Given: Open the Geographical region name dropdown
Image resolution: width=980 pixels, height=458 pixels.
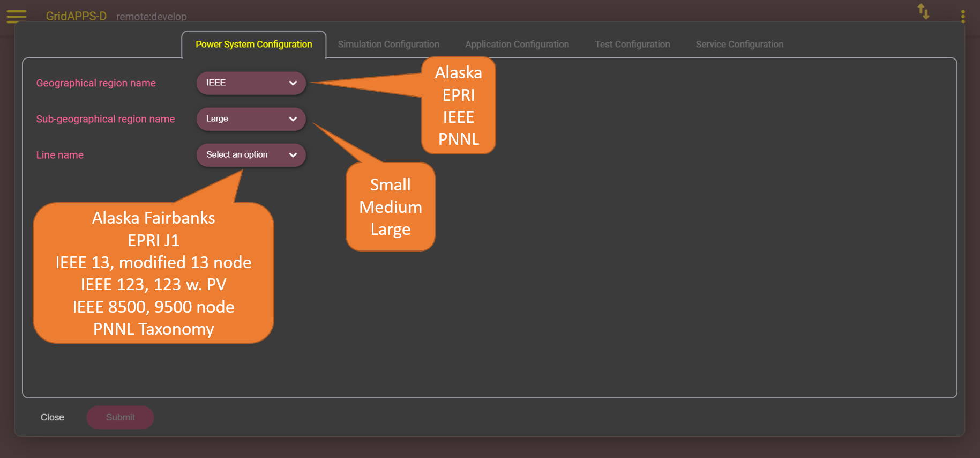Looking at the screenshot, I should pos(251,83).
